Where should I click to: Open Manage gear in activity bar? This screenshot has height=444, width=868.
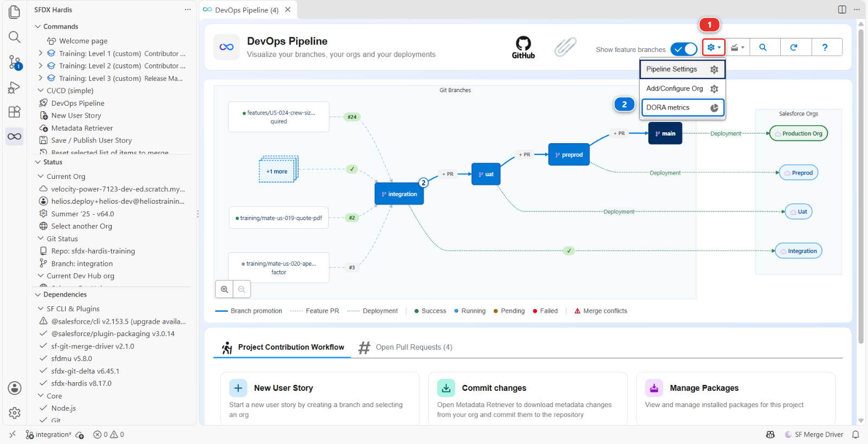click(15, 413)
